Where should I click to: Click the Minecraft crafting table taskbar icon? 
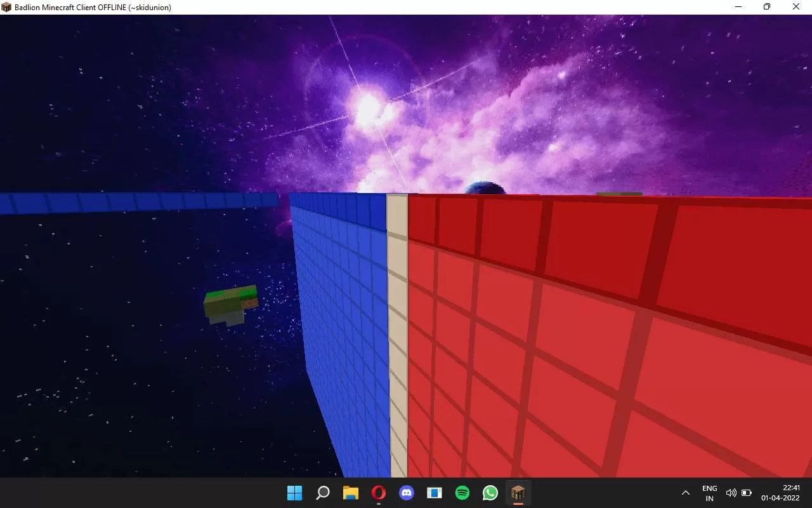click(518, 493)
